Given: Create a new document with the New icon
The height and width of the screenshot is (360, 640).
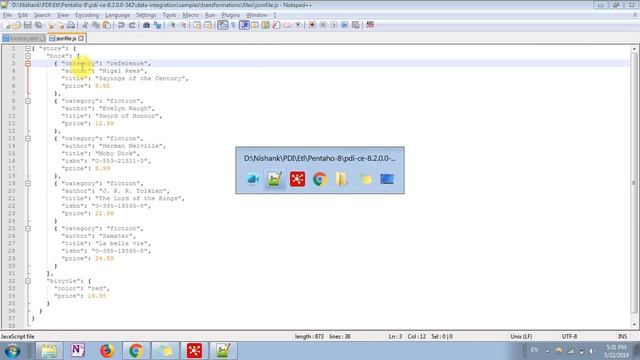Looking at the screenshot, I should (x=7, y=25).
